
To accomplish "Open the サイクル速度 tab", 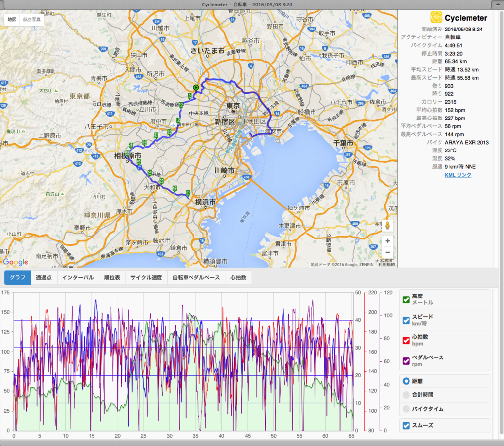I will [x=146, y=277].
